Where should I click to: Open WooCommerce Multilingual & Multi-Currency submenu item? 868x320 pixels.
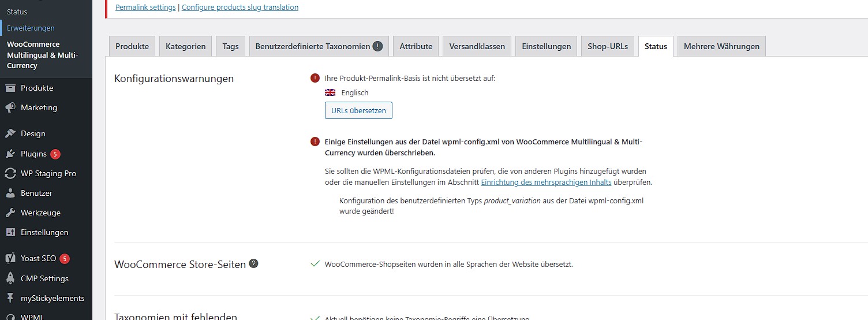point(42,55)
